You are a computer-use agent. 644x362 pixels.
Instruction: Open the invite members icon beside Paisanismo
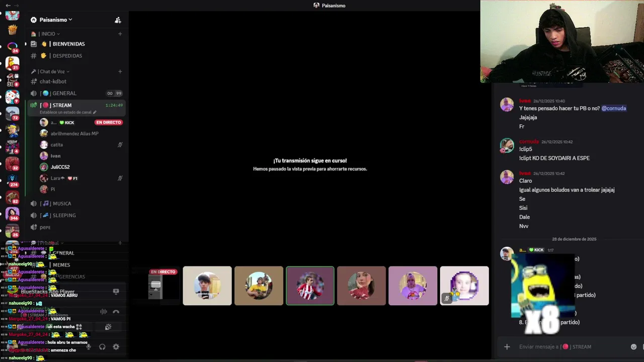pos(118,20)
